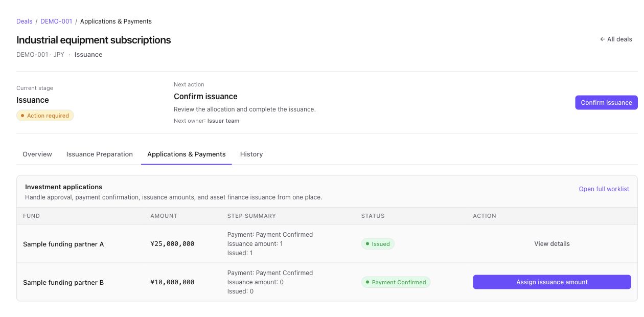Image resolution: width=644 pixels, height=317 pixels.
Task: View details for Sample funding partner A
Action: point(552,244)
